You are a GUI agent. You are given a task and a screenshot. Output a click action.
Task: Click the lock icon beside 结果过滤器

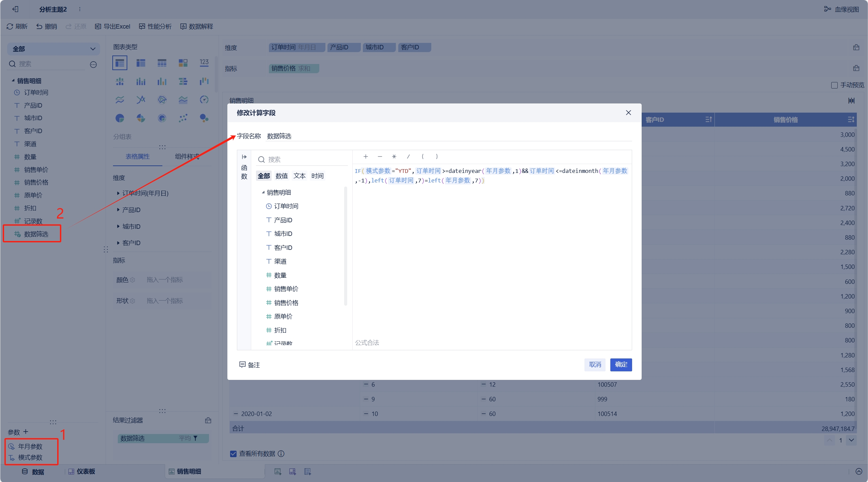[x=208, y=420]
